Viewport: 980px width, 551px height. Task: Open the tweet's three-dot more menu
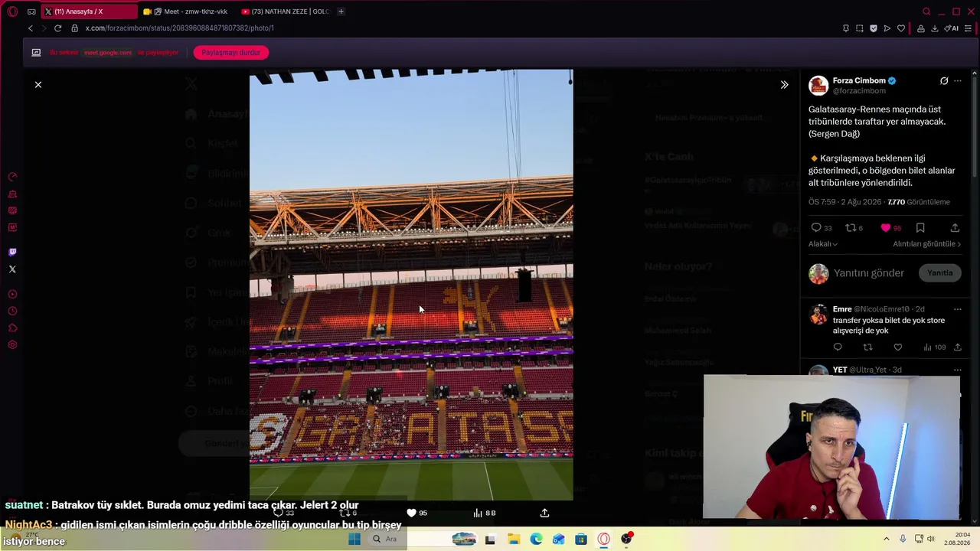(958, 81)
